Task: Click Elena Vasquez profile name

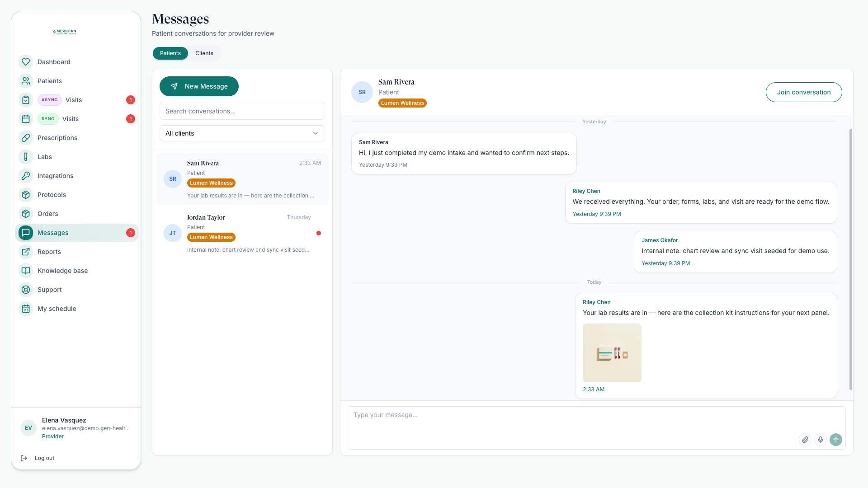Action: 64,420
